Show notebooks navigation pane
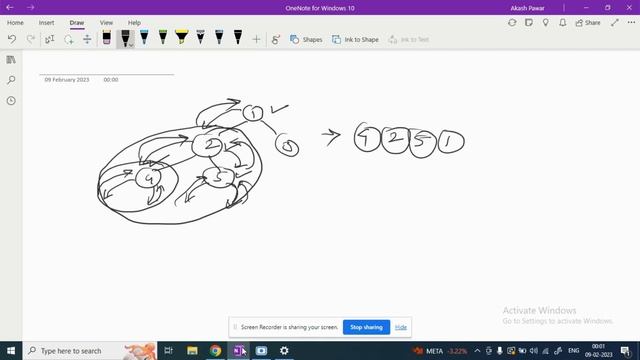Screen dimensions: 640x360 click(x=11, y=60)
